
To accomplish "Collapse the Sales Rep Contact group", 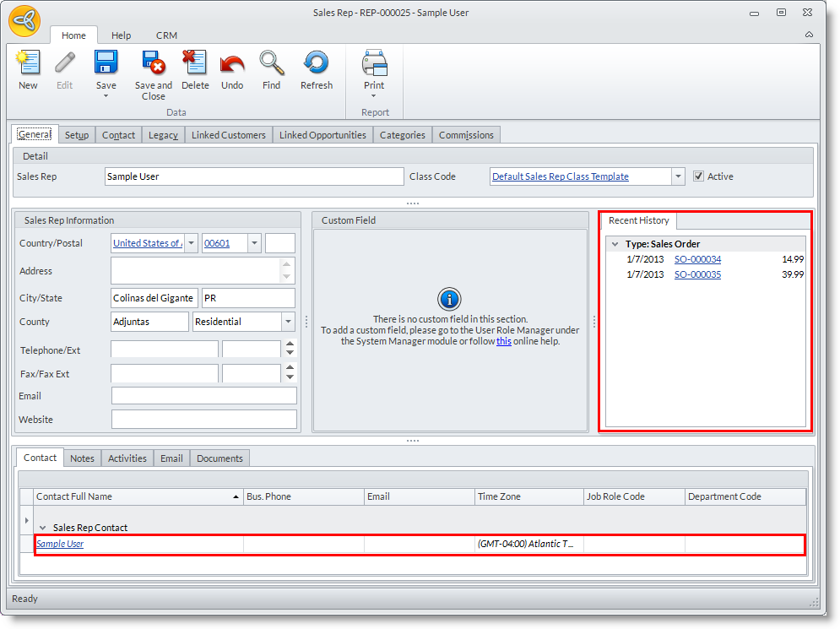I will (42, 528).
